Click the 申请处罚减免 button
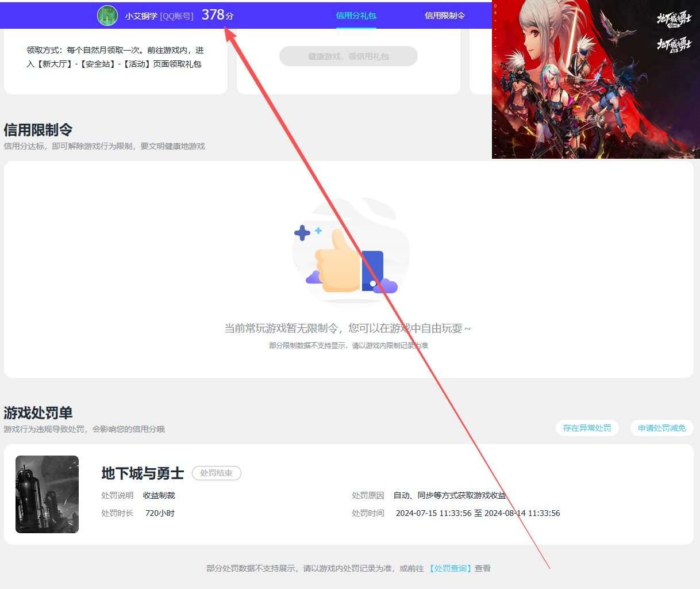 [661, 428]
